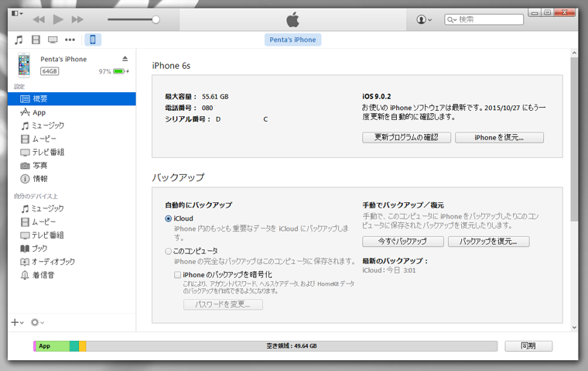Click the iPhone 6s heading
588x371 pixels.
pyautogui.click(x=171, y=66)
